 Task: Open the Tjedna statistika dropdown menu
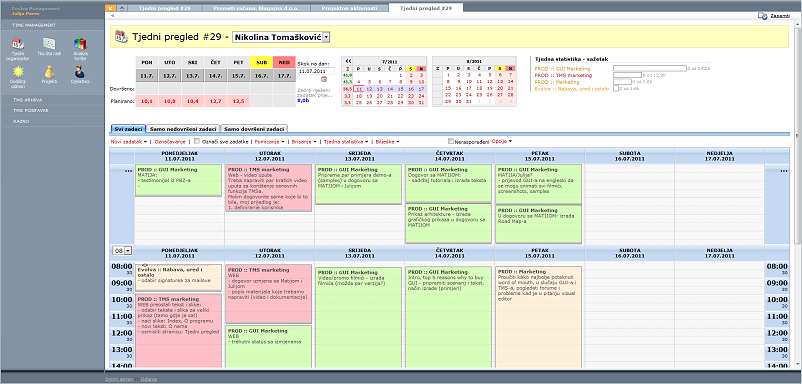tap(346, 141)
